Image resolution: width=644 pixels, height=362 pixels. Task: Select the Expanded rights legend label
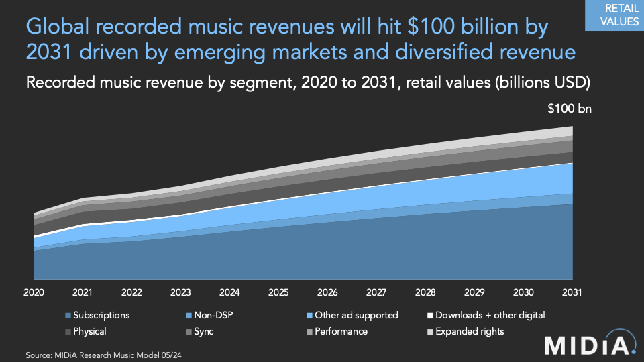click(x=470, y=331)
